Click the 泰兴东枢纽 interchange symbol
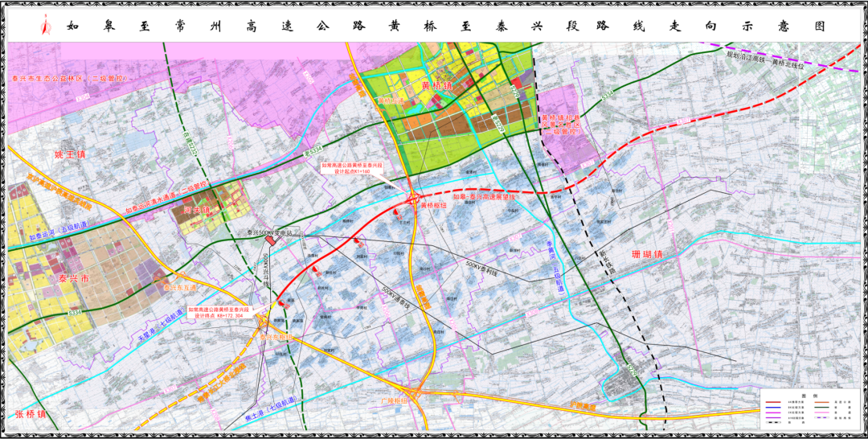 pos(264,321)
